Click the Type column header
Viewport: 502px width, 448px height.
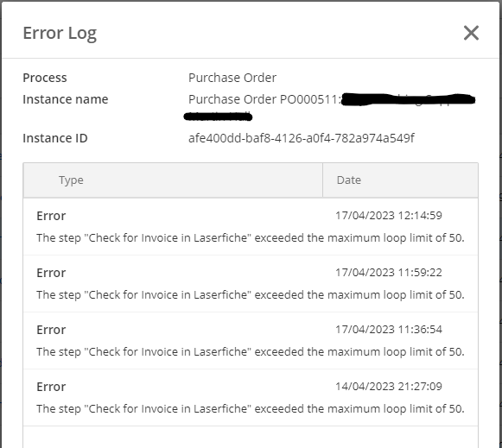click(173, 180)
